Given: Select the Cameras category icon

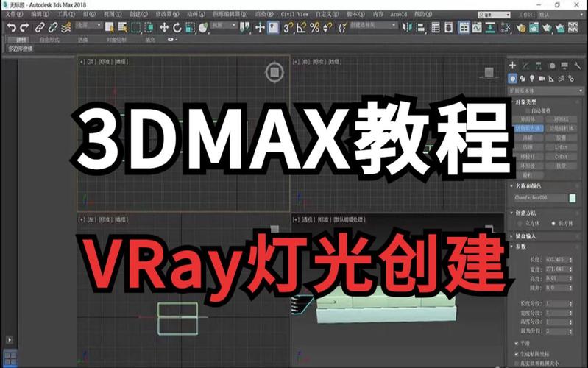Looking at the screenshot, I should [x=542, y=79].
